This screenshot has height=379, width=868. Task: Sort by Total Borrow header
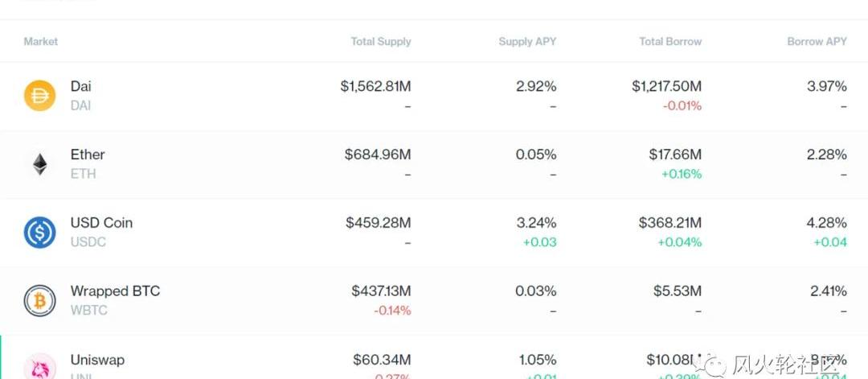[x=670, y=41]
